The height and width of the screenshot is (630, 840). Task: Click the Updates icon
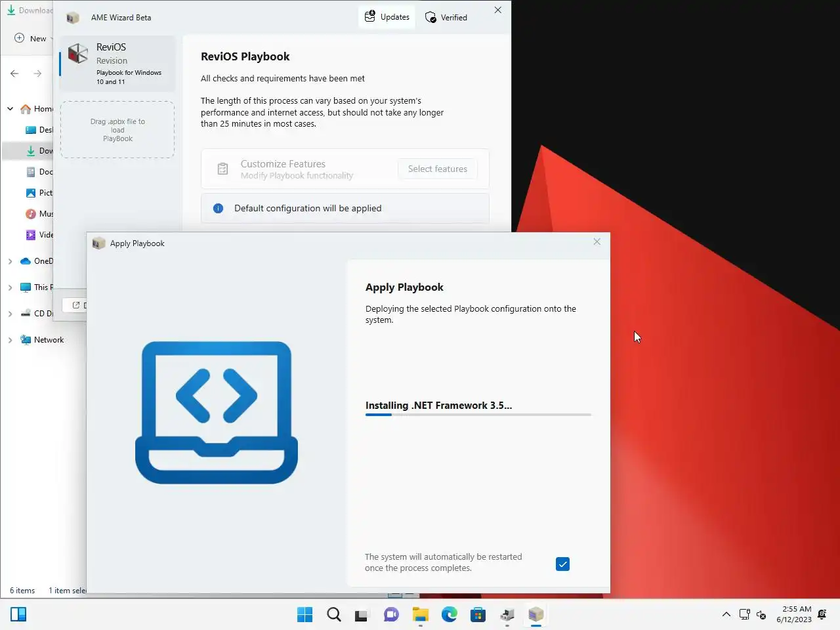tap(370, 16)
